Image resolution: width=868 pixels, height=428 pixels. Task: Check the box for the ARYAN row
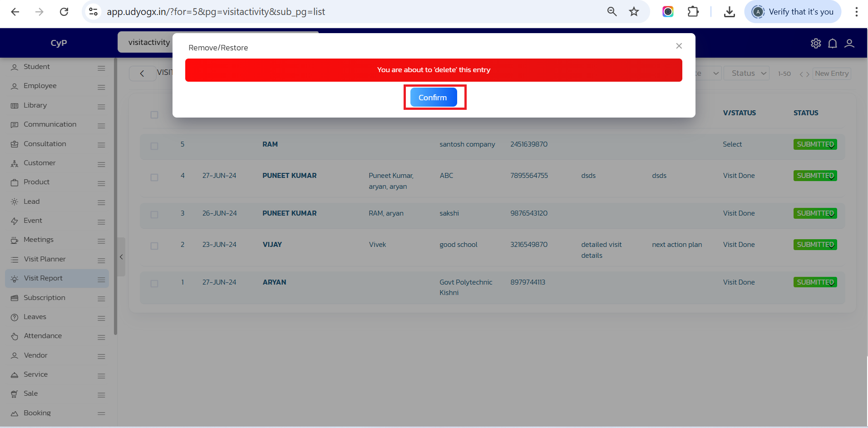coord(154,284)
